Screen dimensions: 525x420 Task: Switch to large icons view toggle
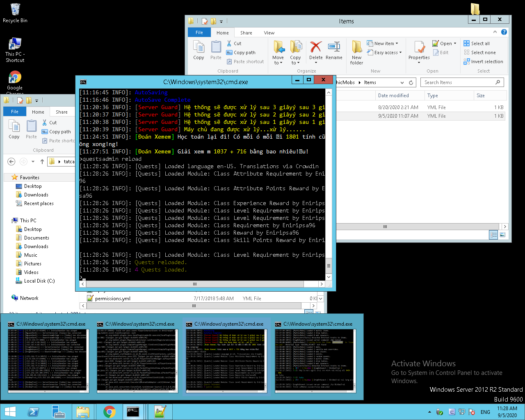(x=502, y=235)
